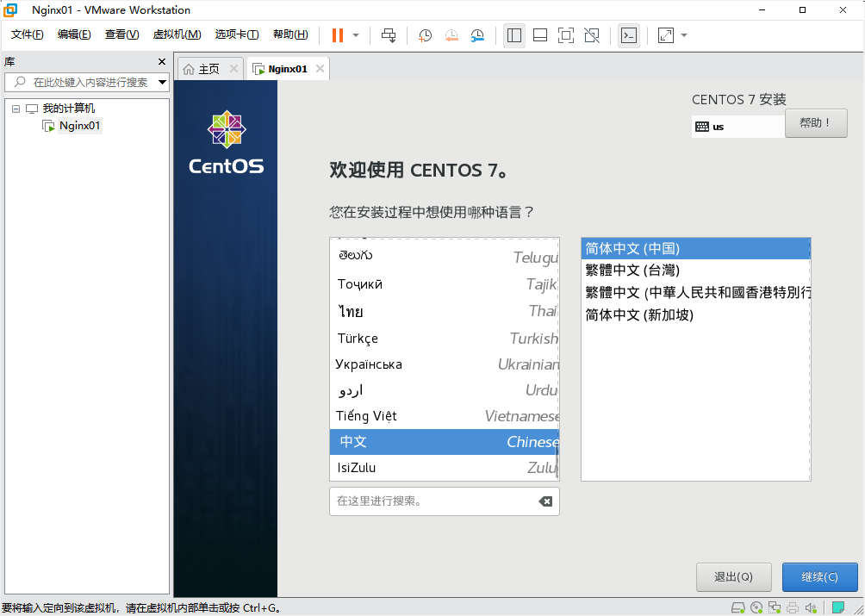Screen dimensions: 865x616
Task: Select Tiếng Việt in the language list
Action: (444, 416)
